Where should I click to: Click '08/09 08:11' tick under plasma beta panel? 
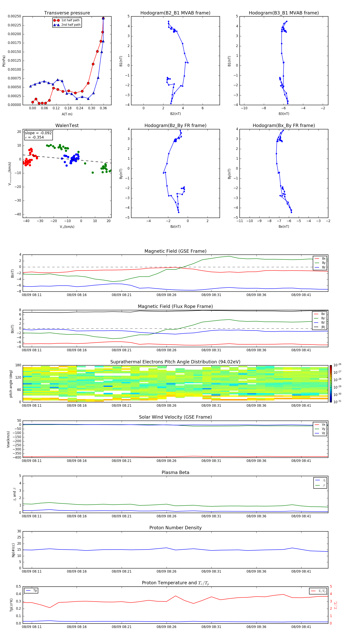pyautogui.click(x=32, y=516)
